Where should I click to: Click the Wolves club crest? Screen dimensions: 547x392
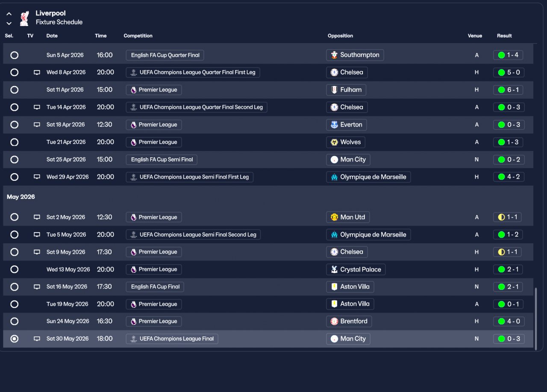[x=334, y=142]
